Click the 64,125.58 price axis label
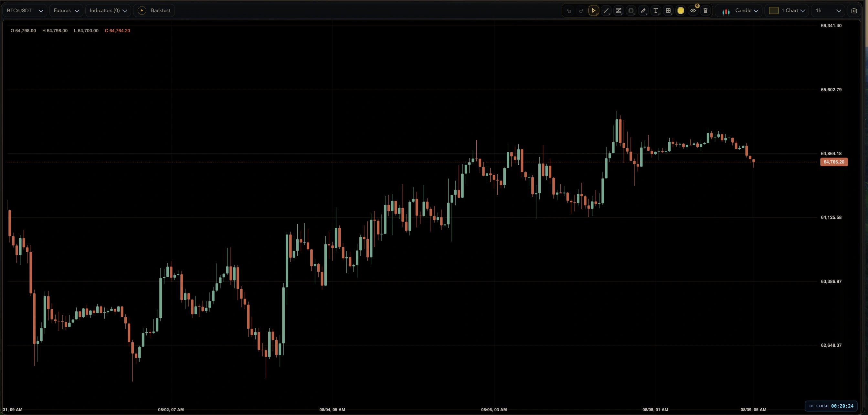Screen dimensions: 868x415 tap(831, 217)
